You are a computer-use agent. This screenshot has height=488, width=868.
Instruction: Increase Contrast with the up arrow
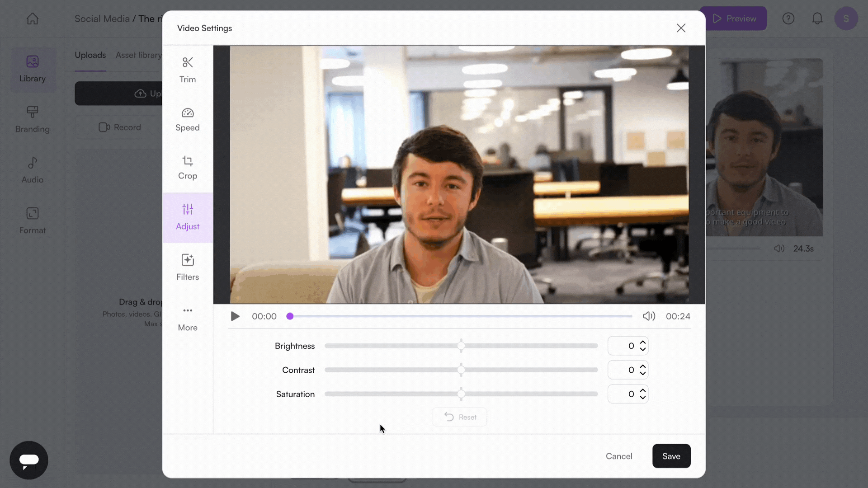click(643, 366)
